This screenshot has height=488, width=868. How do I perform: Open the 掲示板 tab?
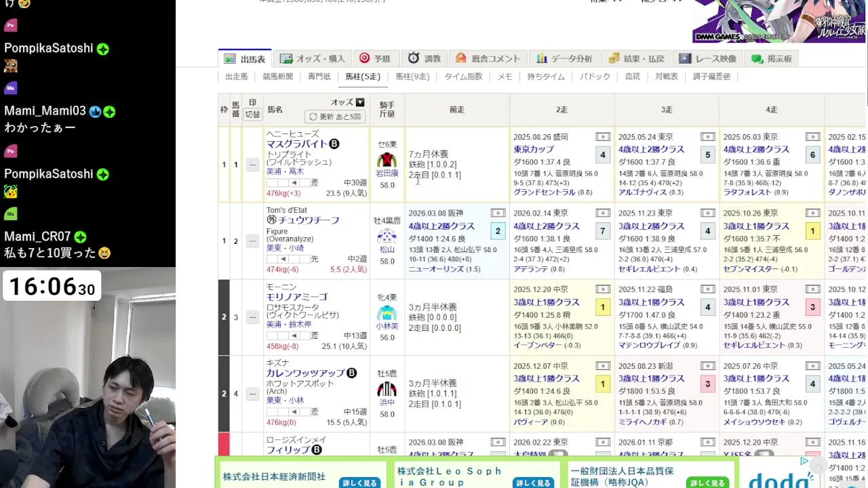(x=772, y=59)
